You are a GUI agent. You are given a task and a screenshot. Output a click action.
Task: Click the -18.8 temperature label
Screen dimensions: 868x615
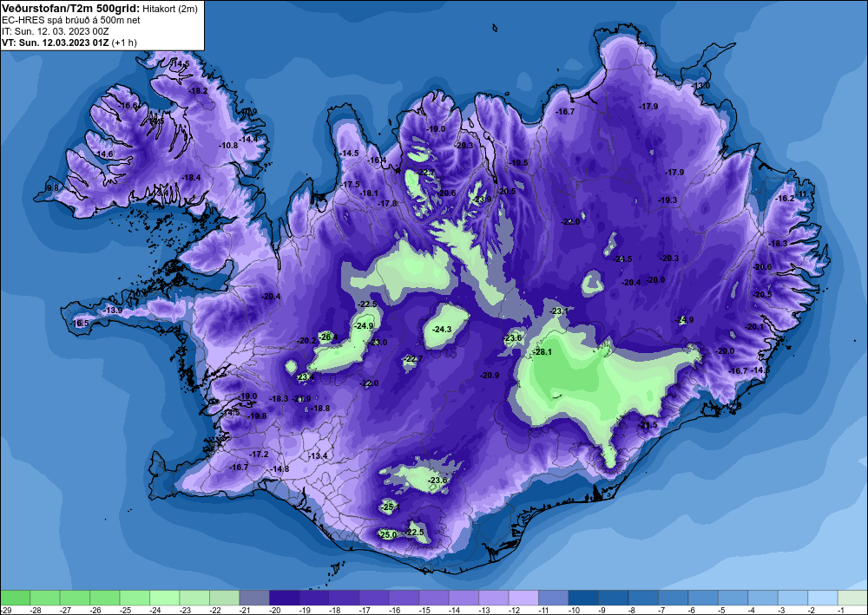320,409
